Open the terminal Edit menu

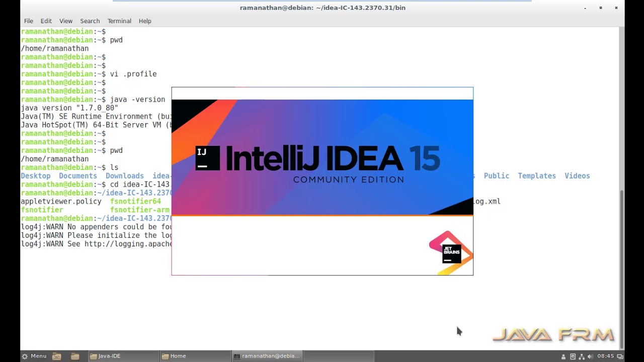coord(46,21)
